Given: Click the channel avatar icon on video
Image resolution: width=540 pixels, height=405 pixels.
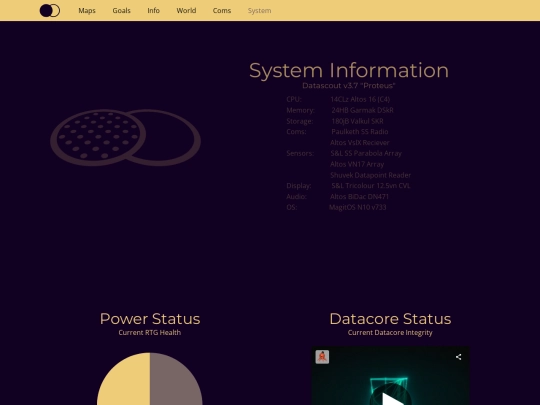Looking at the screenshot, I should (322, 357).
